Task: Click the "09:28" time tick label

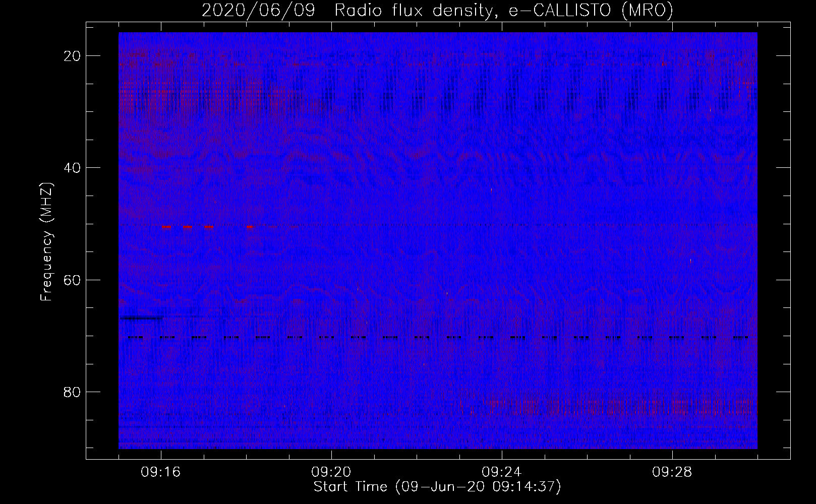Action: point(672,472)
